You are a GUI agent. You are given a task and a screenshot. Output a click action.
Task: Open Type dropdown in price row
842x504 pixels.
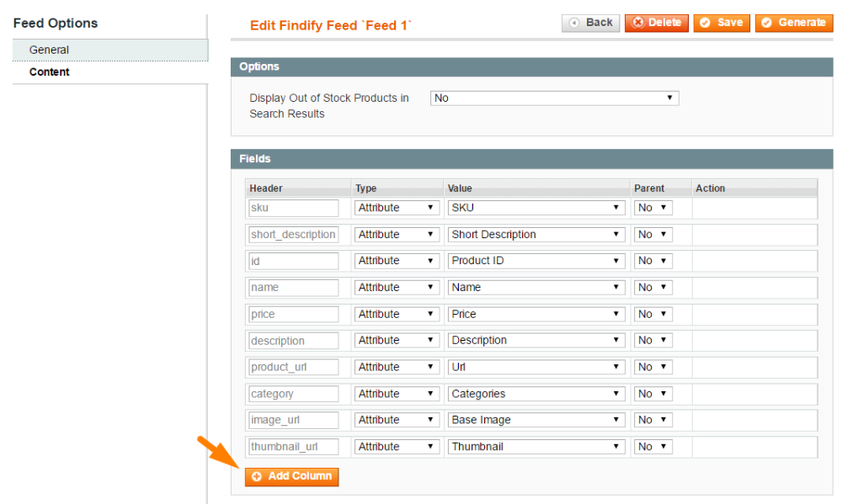tap(397, 314)
